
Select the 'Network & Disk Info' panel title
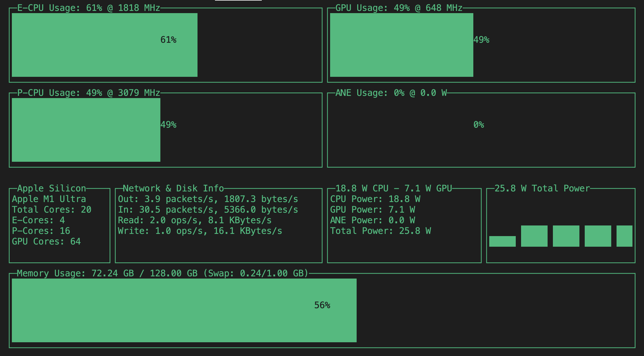[x=173, y=188]
